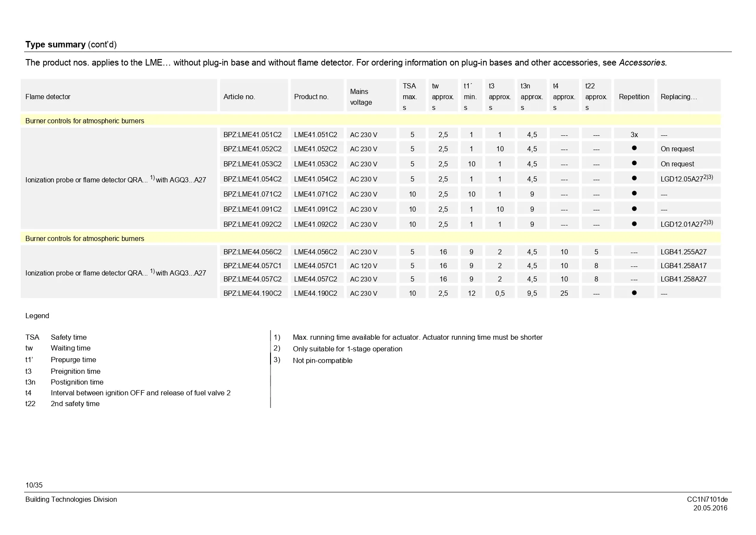
Task: Click the repetition dot in LME41.052C2 row
Action: (634, 148)
